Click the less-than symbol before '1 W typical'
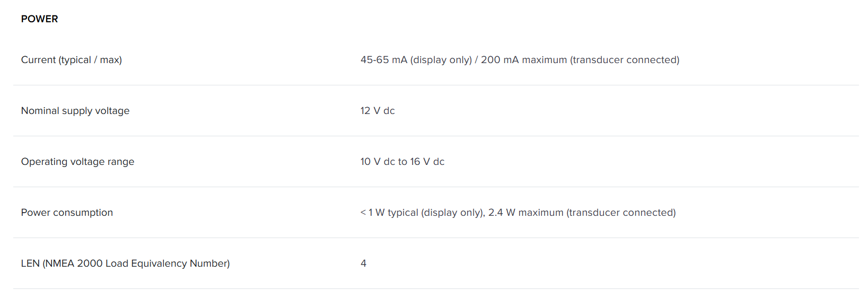 point(363,213)
